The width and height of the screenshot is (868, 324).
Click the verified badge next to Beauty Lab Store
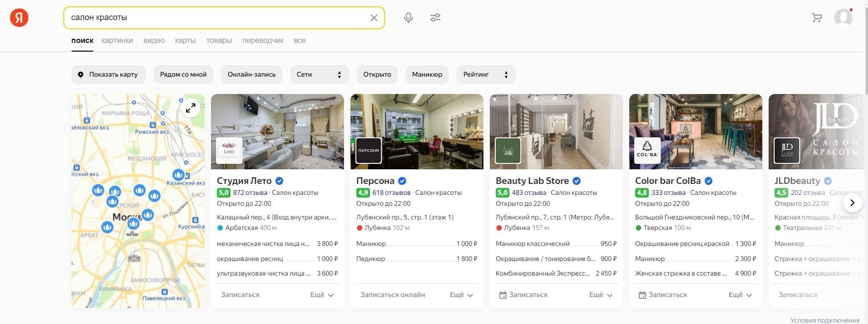576,181
